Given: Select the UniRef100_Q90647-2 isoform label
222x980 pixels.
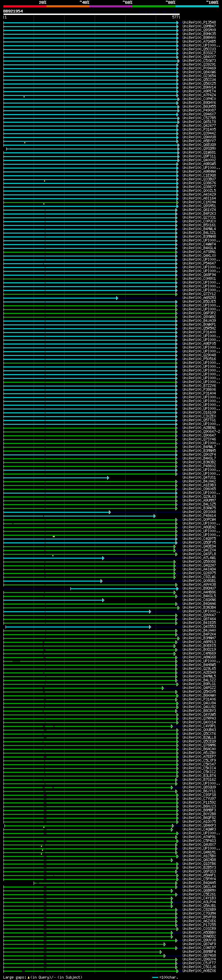Looking at the screenshot, I should (201, 431).
